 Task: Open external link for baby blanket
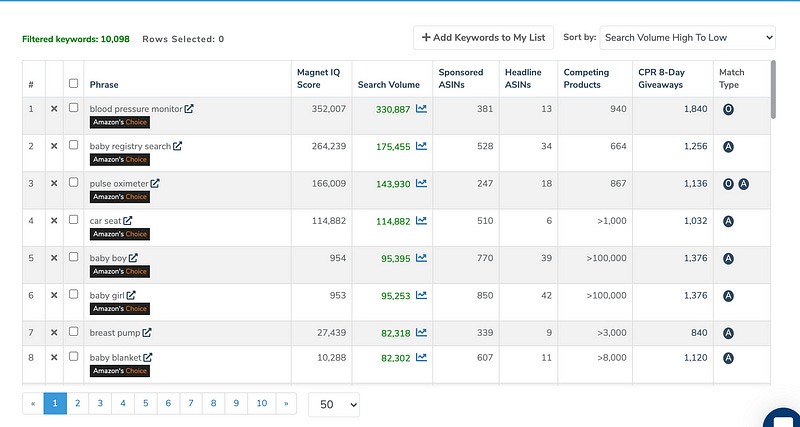[x=147, y=358]
